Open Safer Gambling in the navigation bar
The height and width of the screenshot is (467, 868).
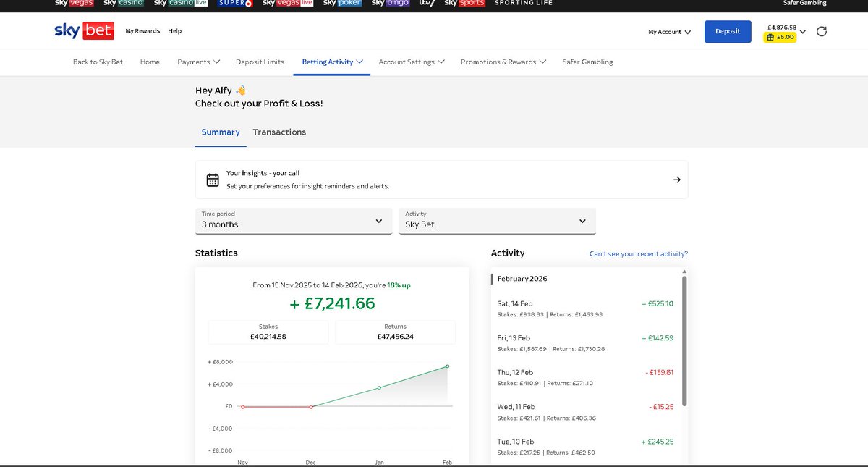587,62
